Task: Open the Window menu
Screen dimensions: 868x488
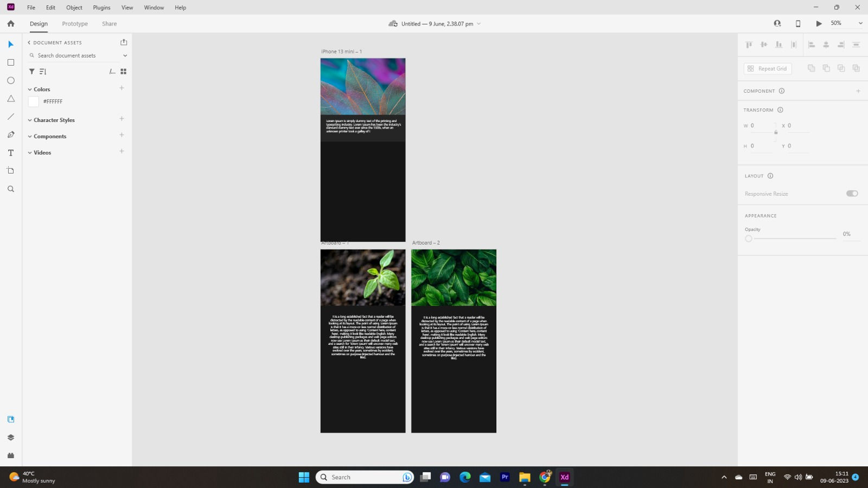Action: [x=154, y=8]
